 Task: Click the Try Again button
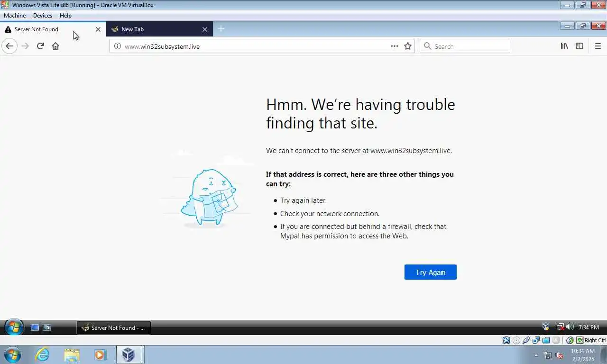[x=431, y=272]
